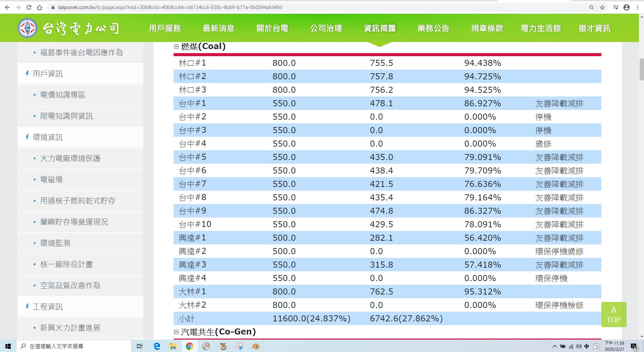The height and width of the screenshot is (352, 644).
Task: Open Chrome three-dot menu
Action: pyautogui.click(x=637, y=7)
